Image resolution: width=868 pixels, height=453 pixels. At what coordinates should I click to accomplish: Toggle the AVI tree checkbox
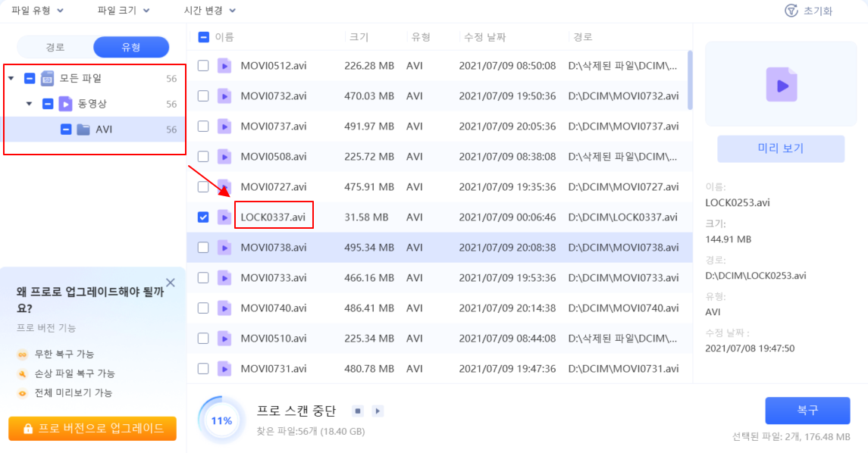point(66,130)
